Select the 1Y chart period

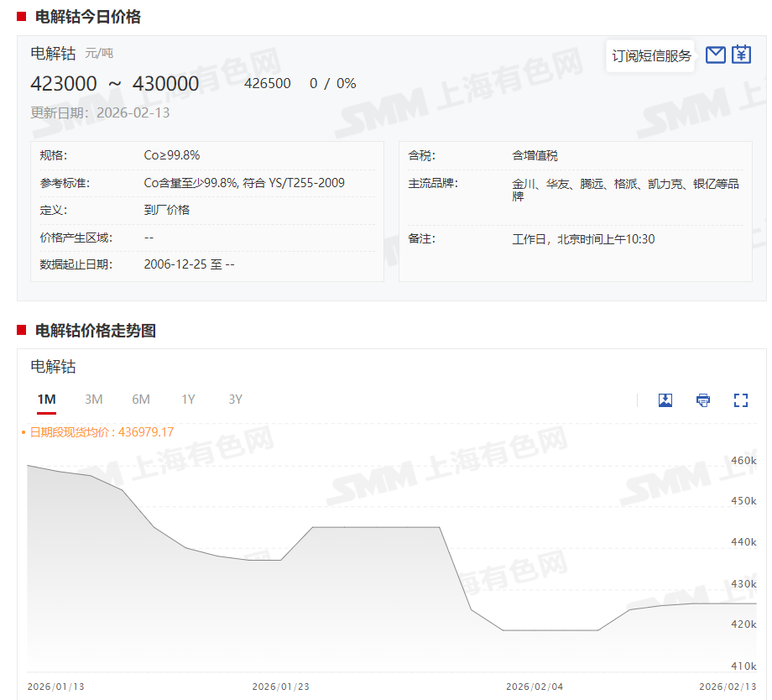[188, 400]
